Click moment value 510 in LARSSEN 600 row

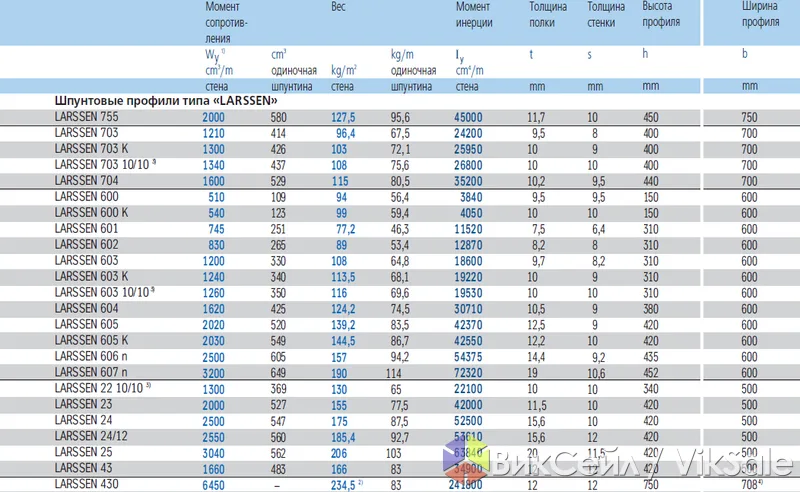(216, 197)
